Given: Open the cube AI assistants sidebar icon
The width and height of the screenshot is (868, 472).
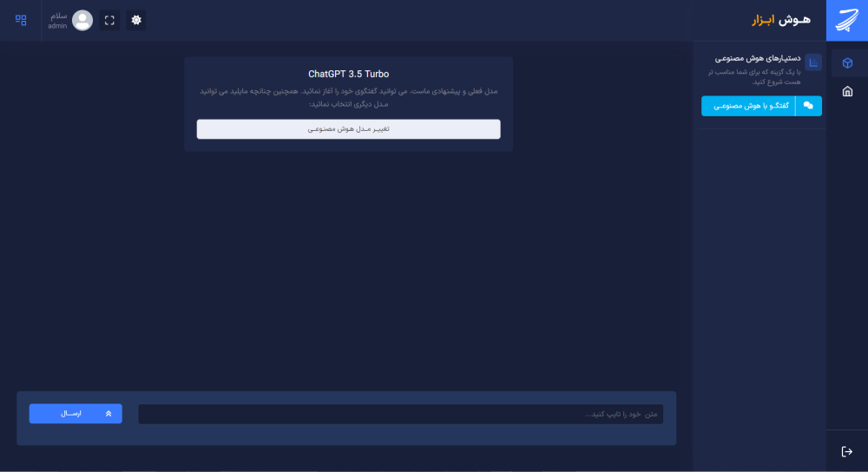Looking at the screenshot, I should 847,63.
